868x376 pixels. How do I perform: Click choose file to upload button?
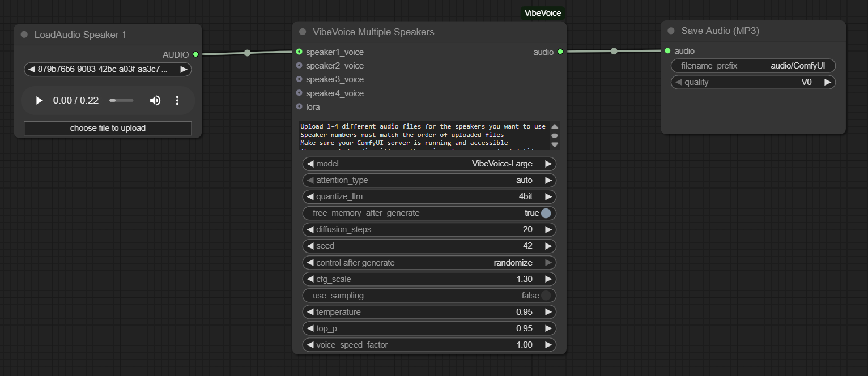[x=108, y=128]
